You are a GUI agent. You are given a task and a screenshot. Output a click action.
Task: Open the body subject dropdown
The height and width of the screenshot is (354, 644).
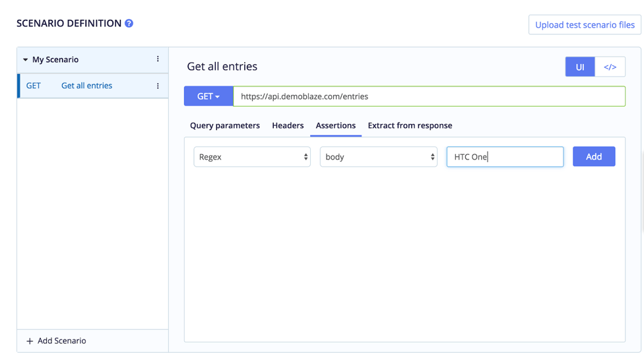pos(379,157)
